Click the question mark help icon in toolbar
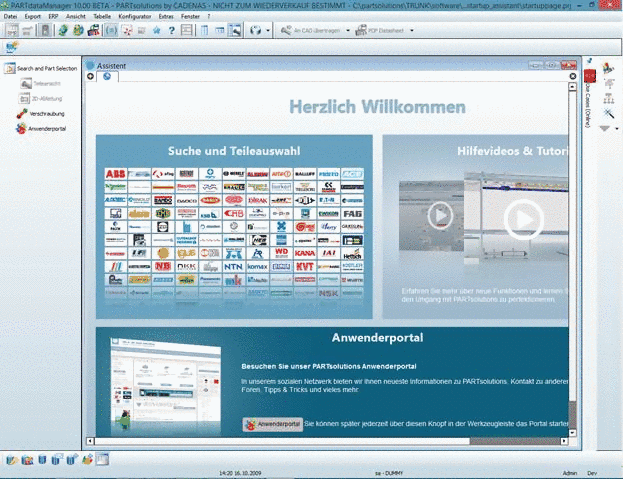 [x=172, y=31]
